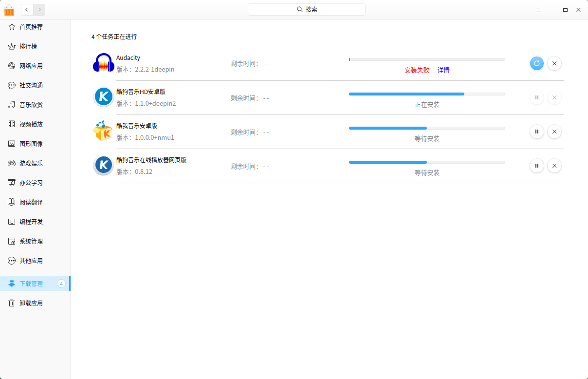Screen dimensions: 588x379
Task: Select 其他应用 category
Action: (x=35, y=261)
